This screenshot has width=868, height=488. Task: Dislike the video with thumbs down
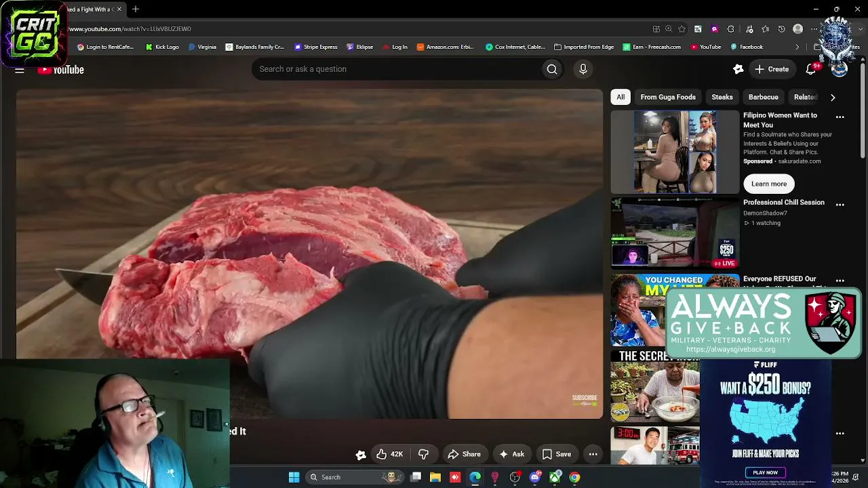pos(423,454)
